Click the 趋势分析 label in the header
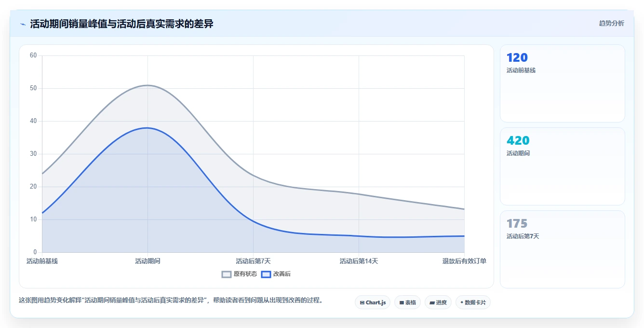The height and width of the screenshot is (328, 644). 612,23
